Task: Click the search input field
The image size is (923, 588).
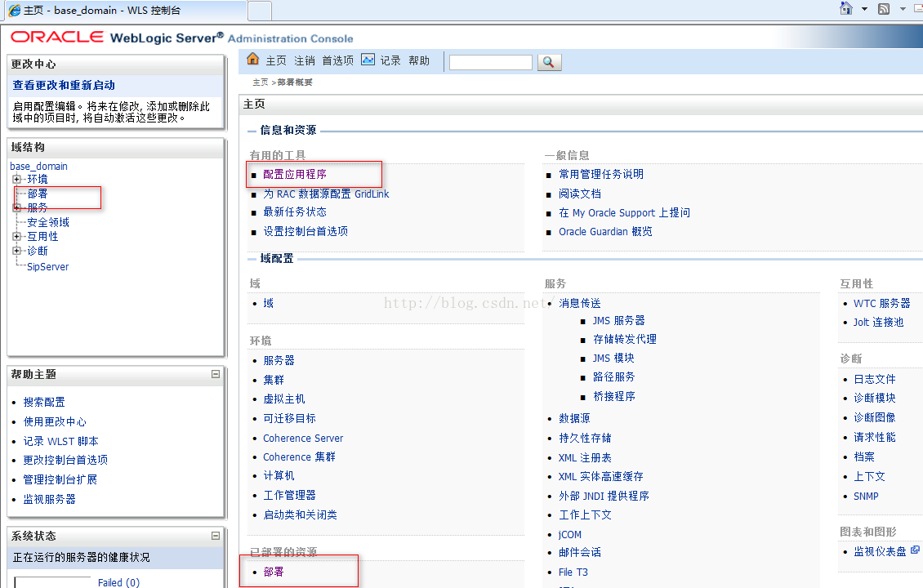Action: 490,62
